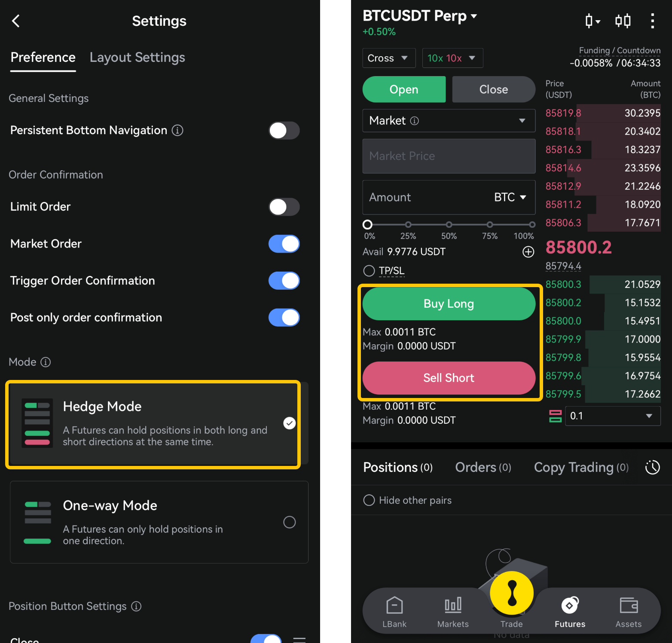Add funds with the plus icon

tap(528, 252)
